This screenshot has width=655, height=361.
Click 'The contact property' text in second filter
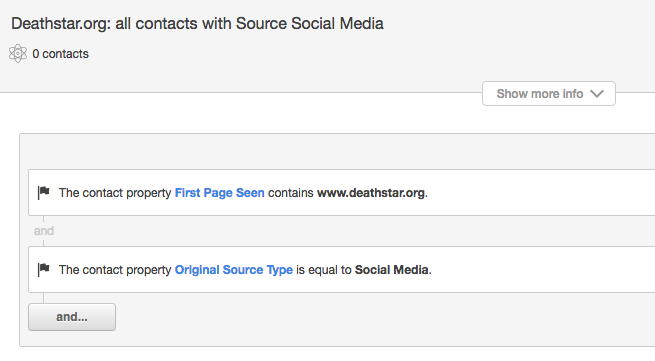coord(115,269)
